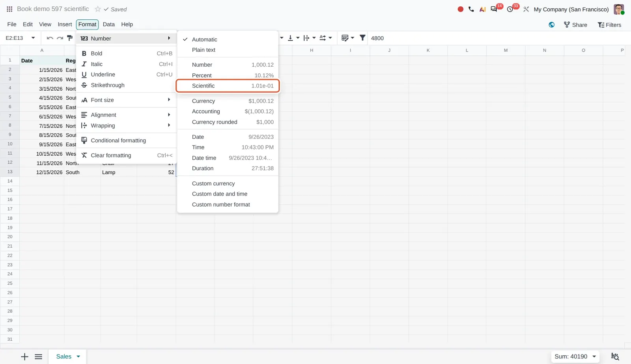Viewport: 631px width, 364px height.
Task: Open the Sales sheet tab dropdown arrow
Action: pos(78,357)
